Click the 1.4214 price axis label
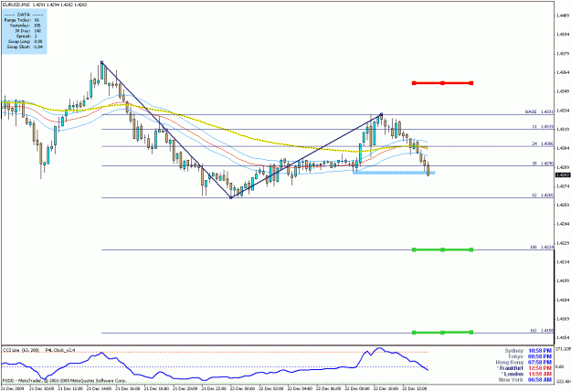The height and width of the screenshot is (392, 571). coord(563,262)
